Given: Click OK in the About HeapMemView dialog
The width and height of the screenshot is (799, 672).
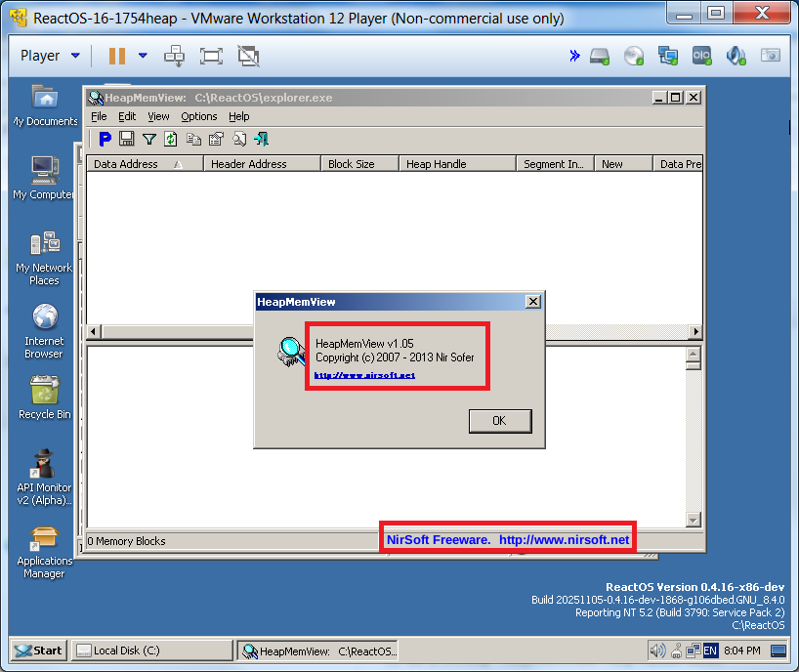Looking at the screenshot, I should 499,421.
